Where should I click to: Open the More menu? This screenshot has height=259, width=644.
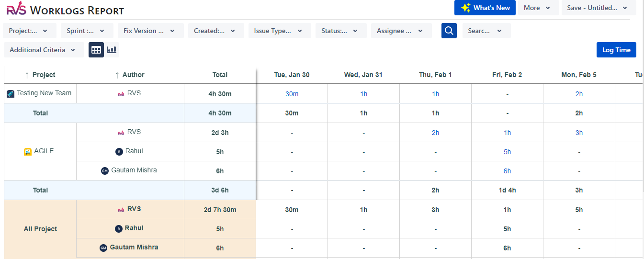pyautogui.click(x=538, y=8)
